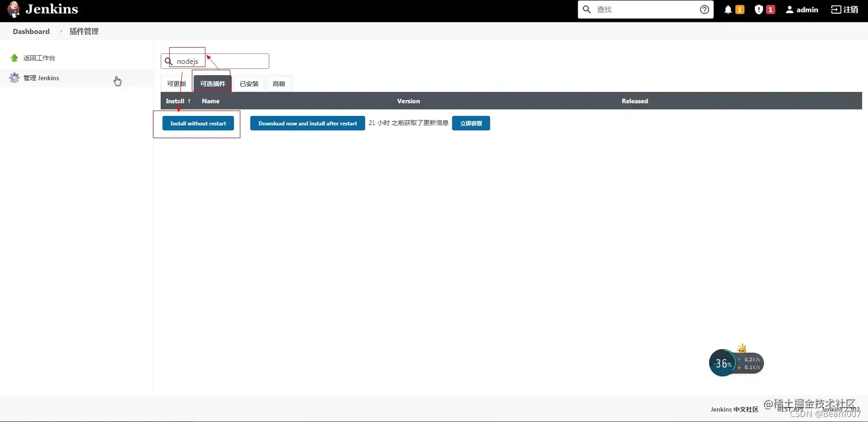Click the 注销 logout link

844,10
